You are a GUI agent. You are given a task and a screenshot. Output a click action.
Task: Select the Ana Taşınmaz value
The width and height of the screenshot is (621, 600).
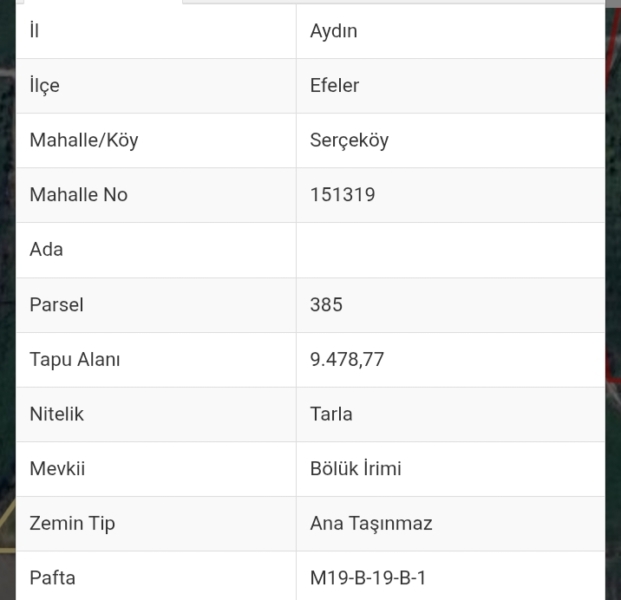pos(371,523)
